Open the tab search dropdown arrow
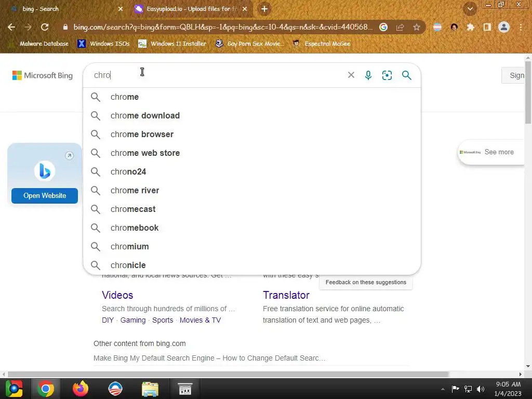This screenshot has height=399, width=532. click(470, 9)
